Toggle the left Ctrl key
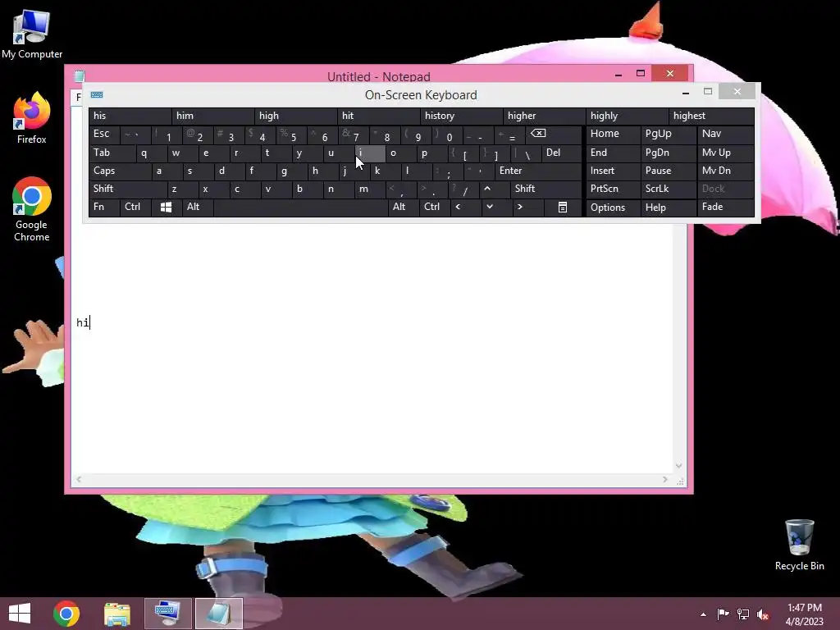The height and width of the screenshot is (630, 840). tap(135, 208)
